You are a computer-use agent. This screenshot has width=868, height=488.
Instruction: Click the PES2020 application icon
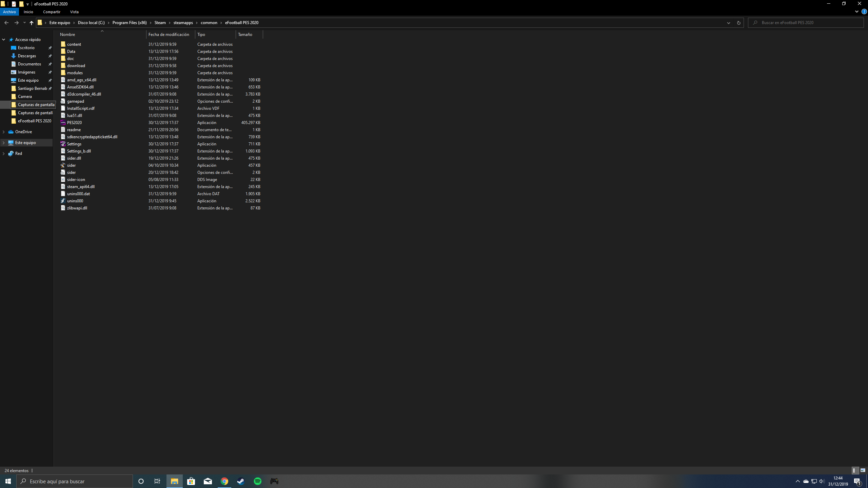(x=63, y=123)
